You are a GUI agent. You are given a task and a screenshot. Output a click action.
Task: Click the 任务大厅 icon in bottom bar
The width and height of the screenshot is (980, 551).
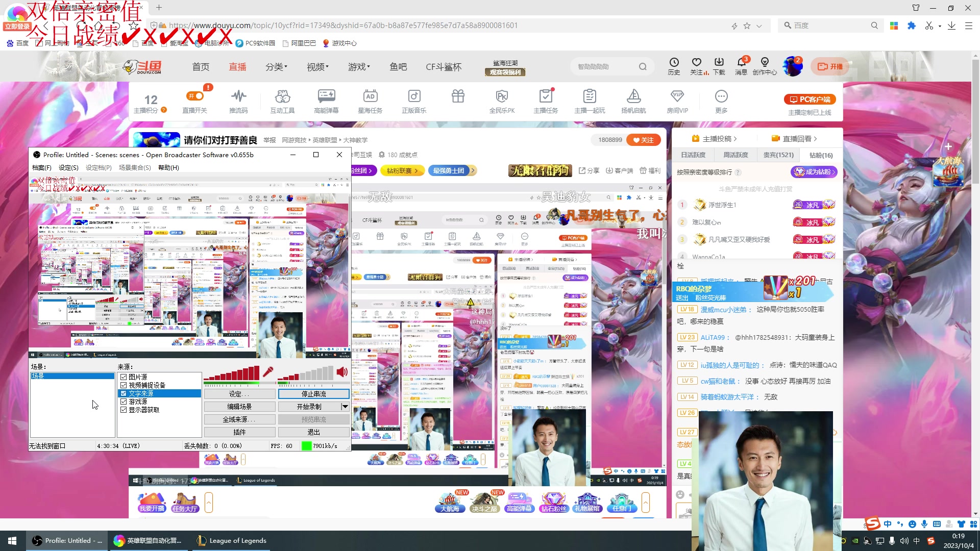(185, 503)
